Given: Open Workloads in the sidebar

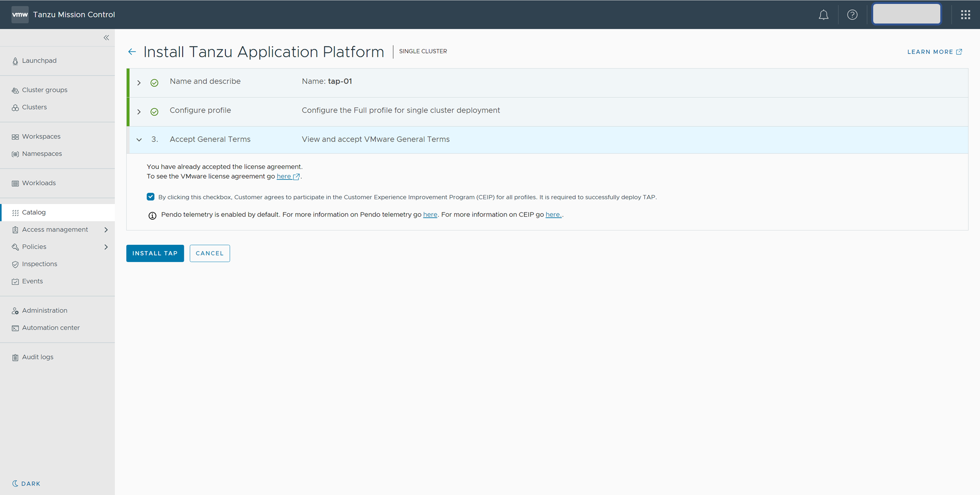Looking at the screenshot, I should [39, 183].
